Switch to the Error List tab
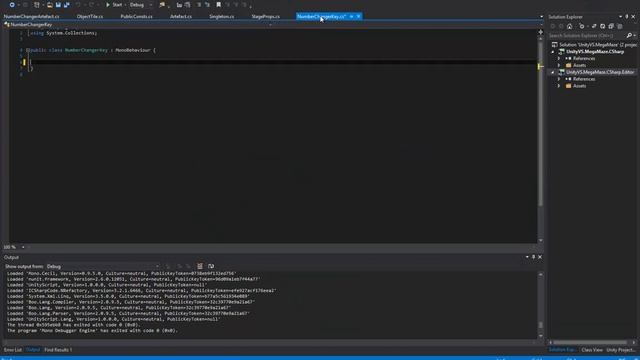 [x=13, y=350]
